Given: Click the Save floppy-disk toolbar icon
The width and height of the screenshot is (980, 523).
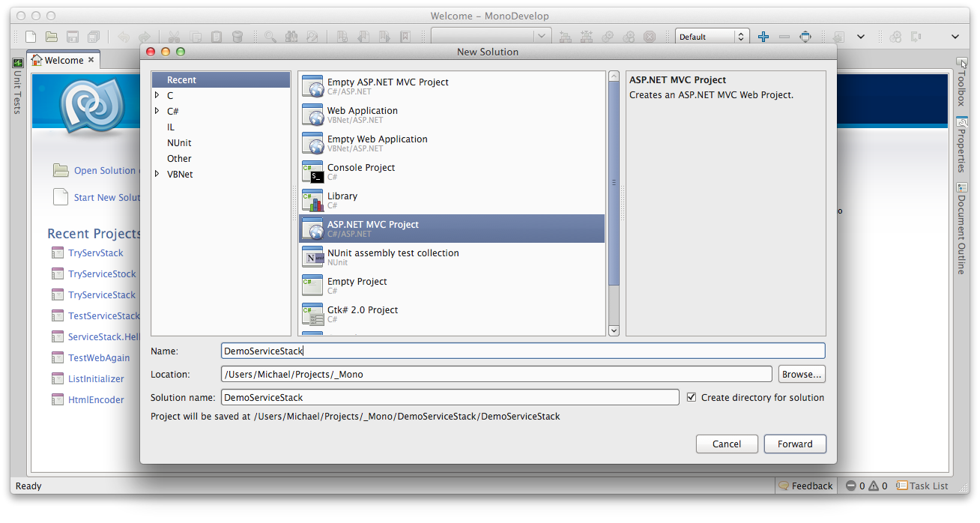Looking at the screenshot, I should click(x=73, y=37).
